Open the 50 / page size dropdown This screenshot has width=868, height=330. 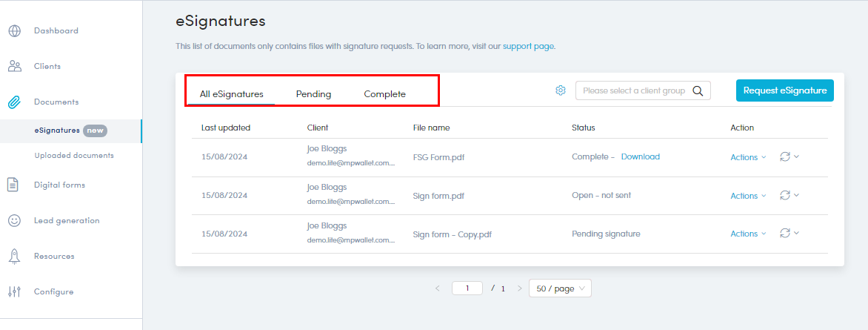tap(560, 288)
